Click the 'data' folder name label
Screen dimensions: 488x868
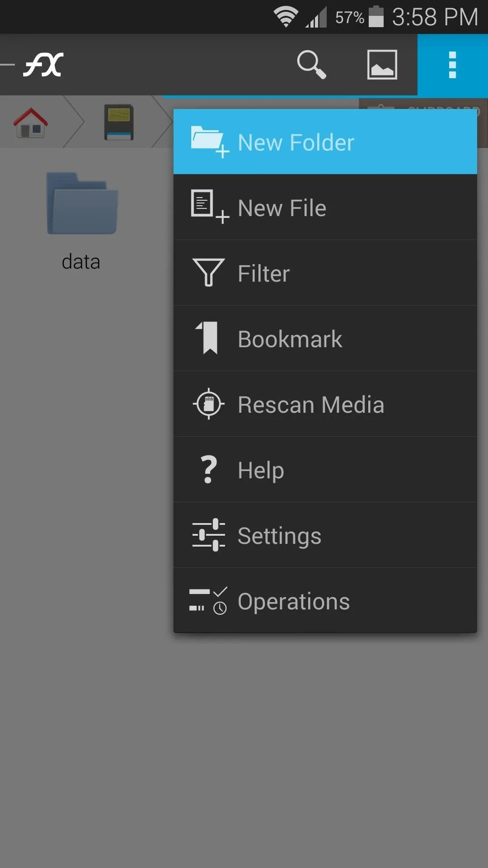click(x=81, y=262)
